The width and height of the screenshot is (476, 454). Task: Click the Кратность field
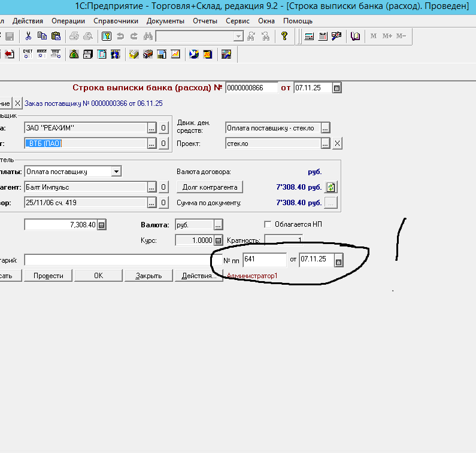pyautogui.click(x=284, y=240)
